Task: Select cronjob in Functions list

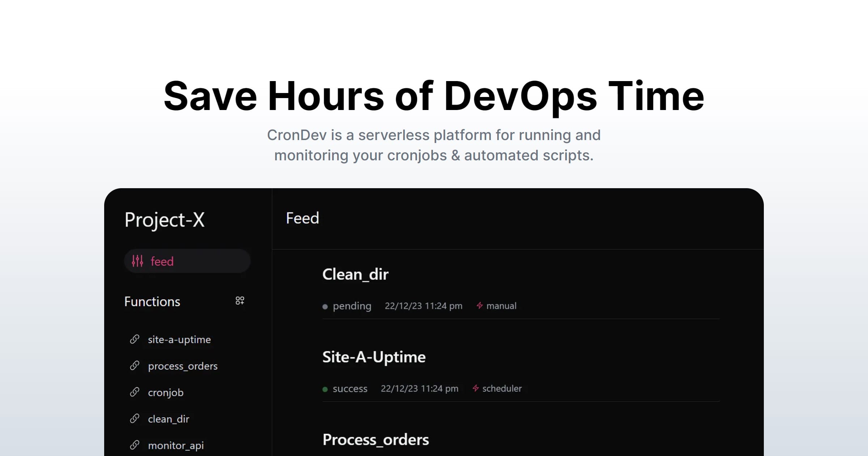Action: pyautogui.click(x=166, y=392)
